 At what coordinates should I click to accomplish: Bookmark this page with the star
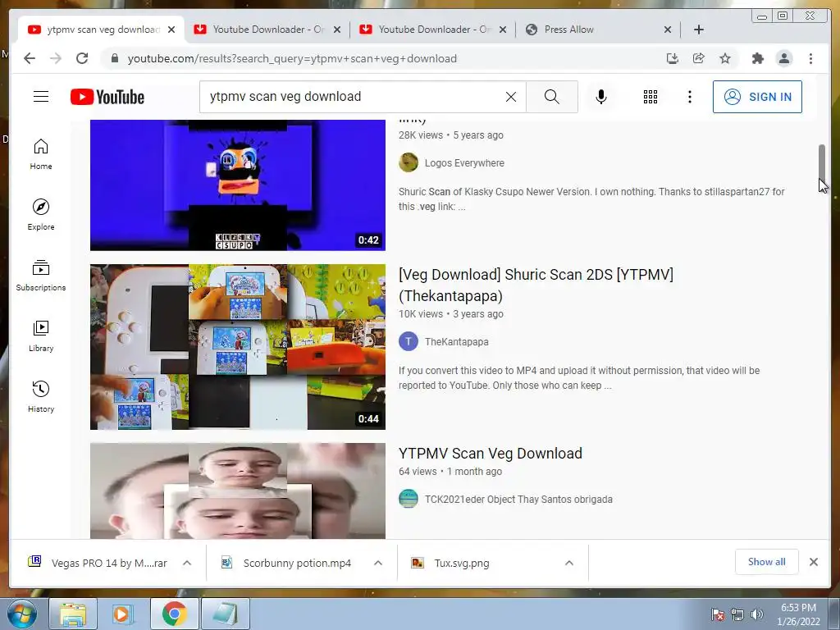(x=725, y=58)
